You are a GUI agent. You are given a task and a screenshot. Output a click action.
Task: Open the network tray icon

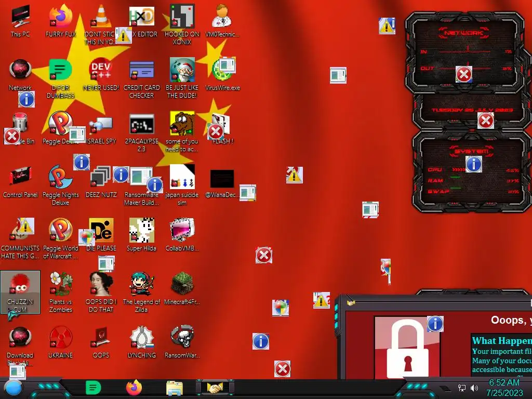(x=462, y=388)
